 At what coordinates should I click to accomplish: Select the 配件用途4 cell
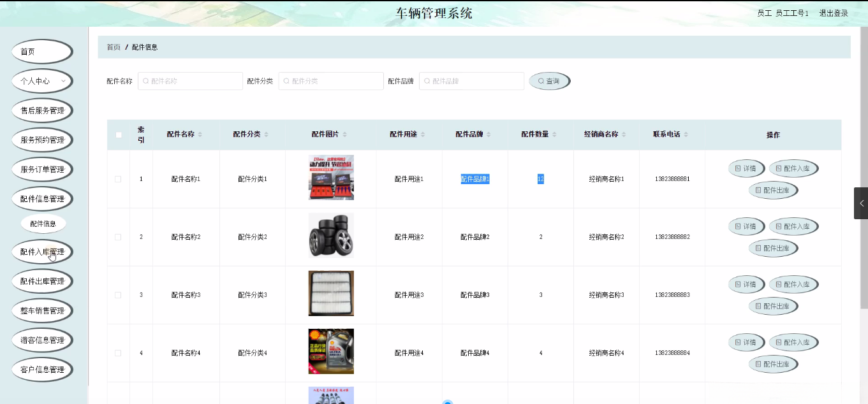coord(409,353)
